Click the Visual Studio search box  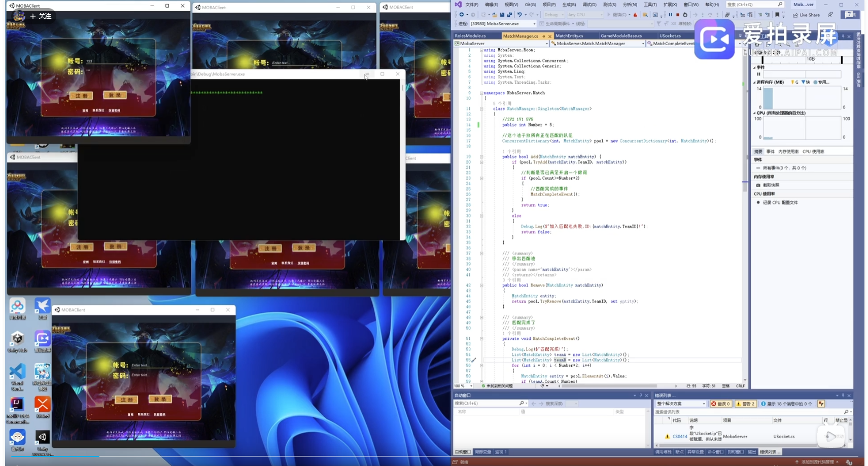(x=754, y=5)
